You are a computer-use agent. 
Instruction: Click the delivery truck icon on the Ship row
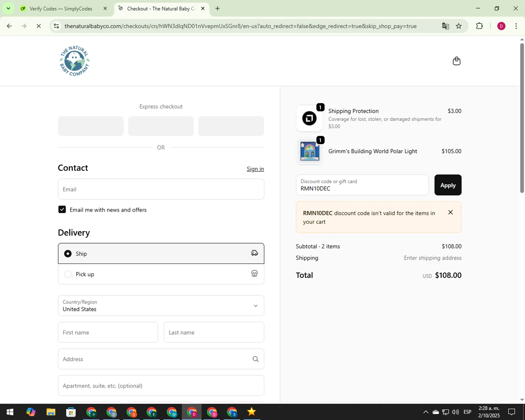[x=254, y=253]
